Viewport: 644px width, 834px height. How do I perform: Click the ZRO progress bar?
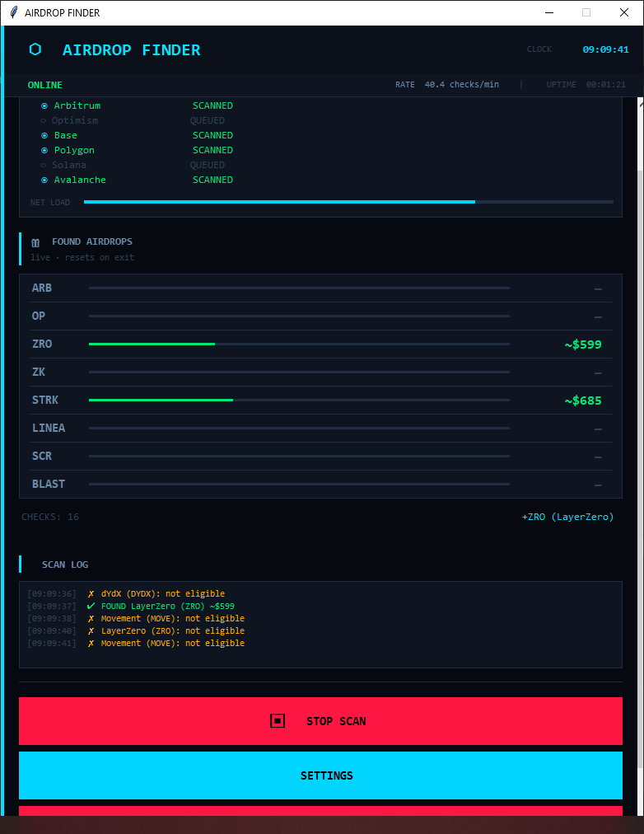pos(299,344)
